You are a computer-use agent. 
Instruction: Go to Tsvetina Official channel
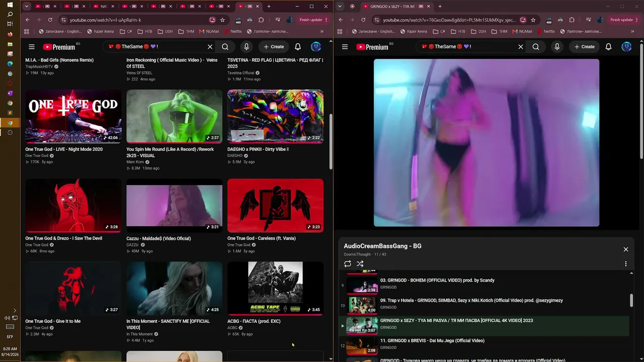click(x=241, y=73)
